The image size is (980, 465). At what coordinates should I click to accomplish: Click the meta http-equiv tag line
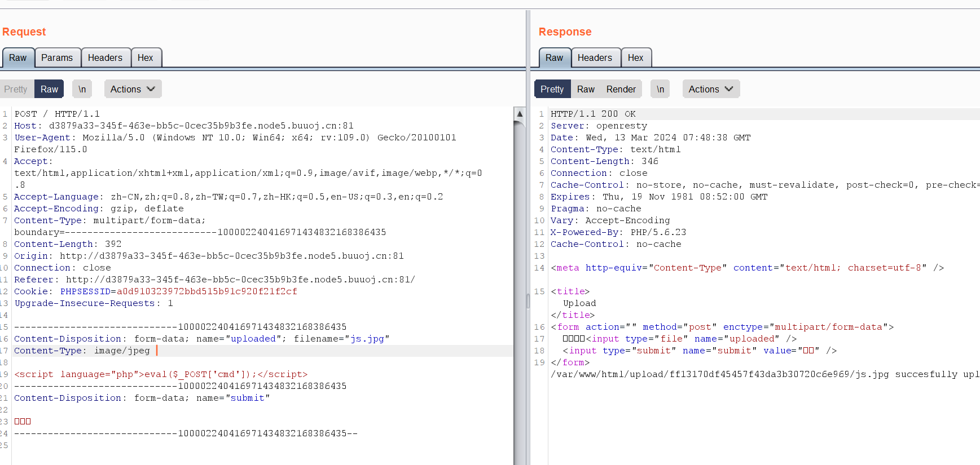point(747,268)
